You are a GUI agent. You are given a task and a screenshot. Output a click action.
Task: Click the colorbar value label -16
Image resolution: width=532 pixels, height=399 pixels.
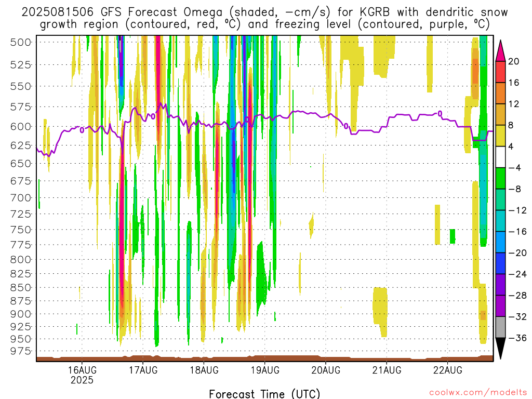tap(517, 231)
